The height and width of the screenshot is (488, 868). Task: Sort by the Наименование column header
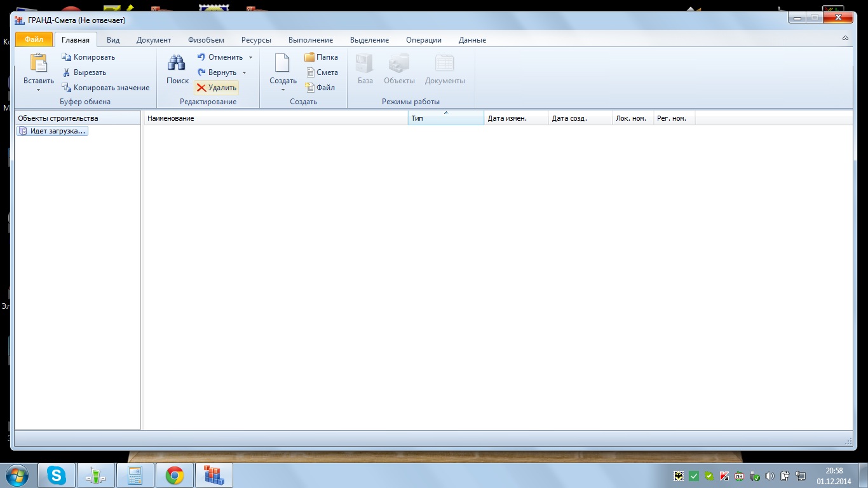pos(276,118)
